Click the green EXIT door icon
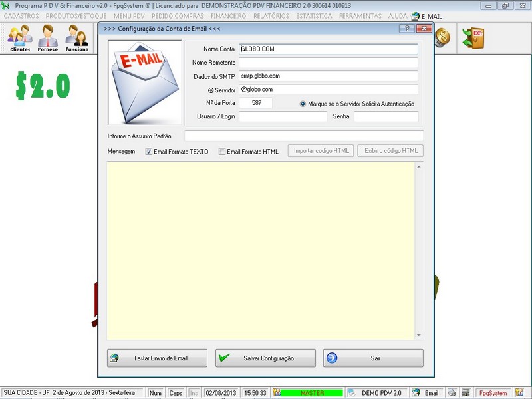 (473, 38)
